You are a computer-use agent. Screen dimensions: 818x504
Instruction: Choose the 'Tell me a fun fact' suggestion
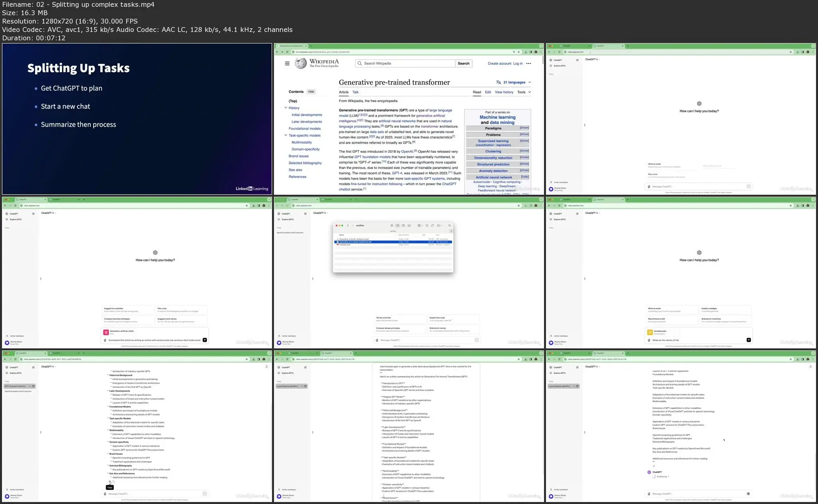pyautogui.click(x=399, y=319)
